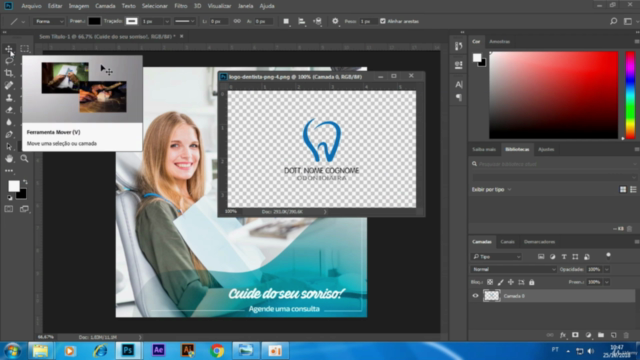The image size is (640, 360).
Task: Click the search icon in options bar
Action: [x=613, y=21]
